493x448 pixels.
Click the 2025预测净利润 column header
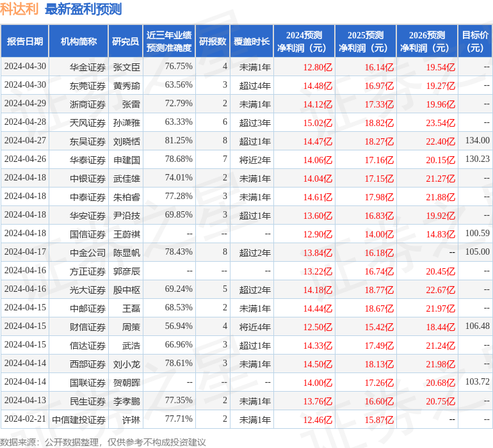click(x=366, y=41)
